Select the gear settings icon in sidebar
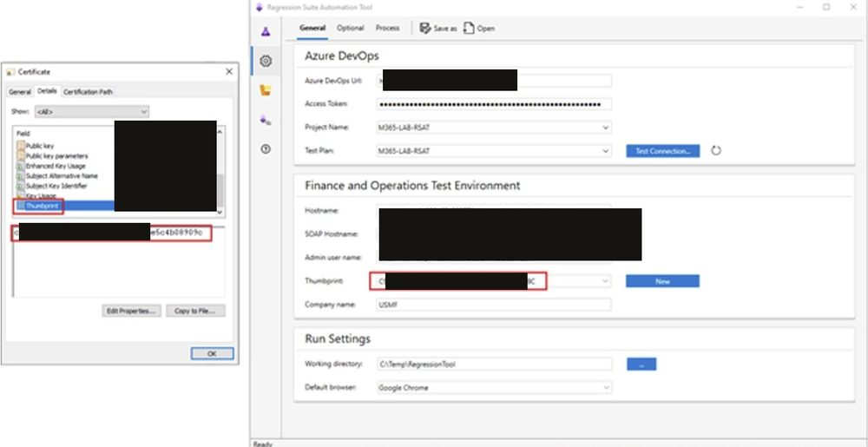Screen dimensions: 868x447 [266, 61]
